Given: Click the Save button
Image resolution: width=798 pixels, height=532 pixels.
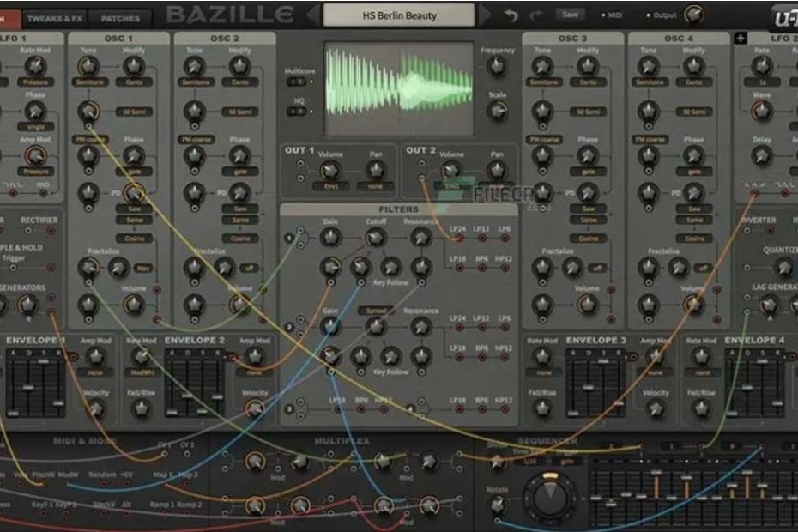Looking at the screenshot, I should tap(570, 15).
